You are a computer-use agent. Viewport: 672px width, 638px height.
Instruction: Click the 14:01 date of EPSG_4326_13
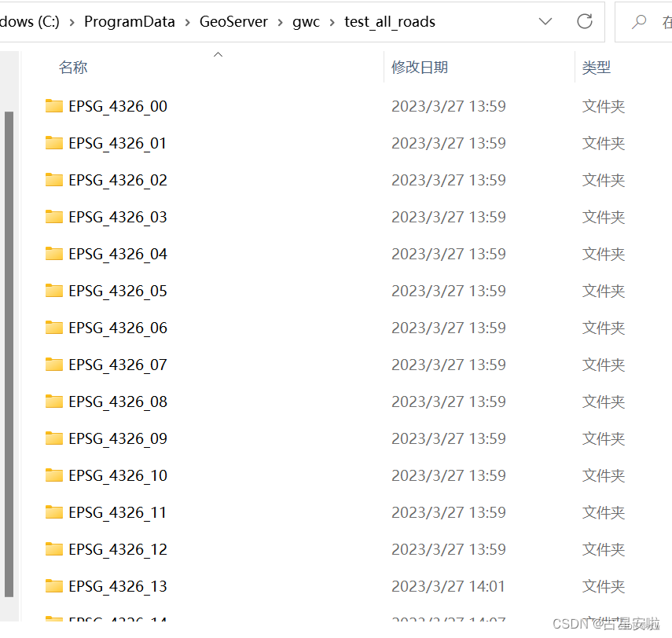point(448,586)
